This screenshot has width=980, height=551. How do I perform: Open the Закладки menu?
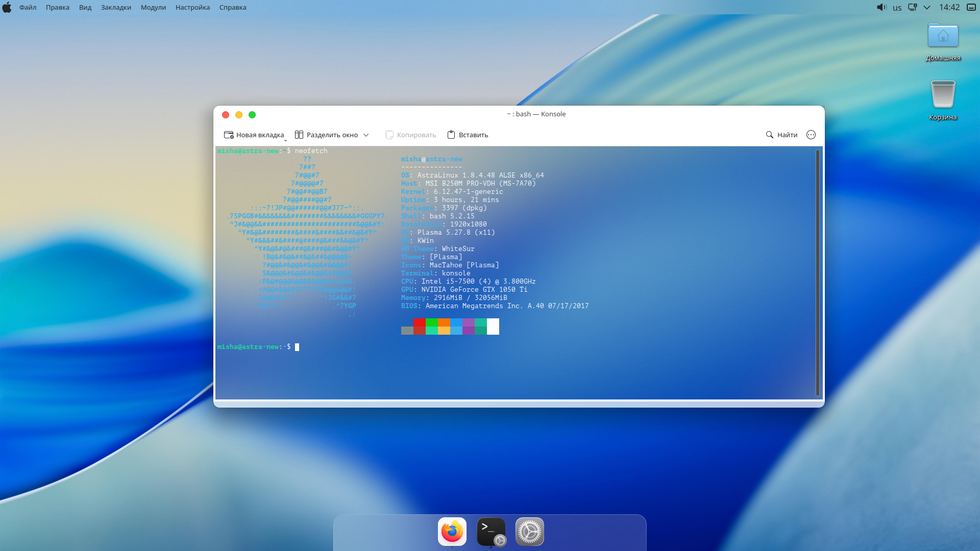pyautogui.click(x=116, y=8)
